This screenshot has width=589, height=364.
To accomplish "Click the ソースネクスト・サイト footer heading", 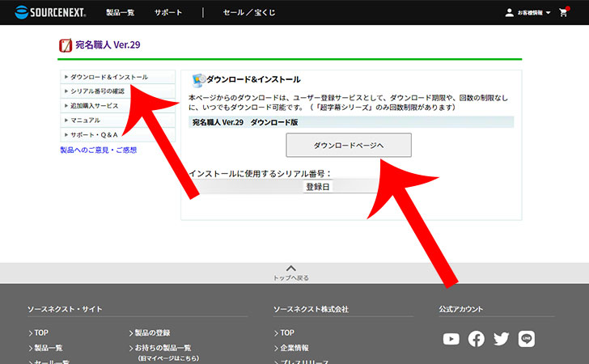I will [x=65, y=309].
